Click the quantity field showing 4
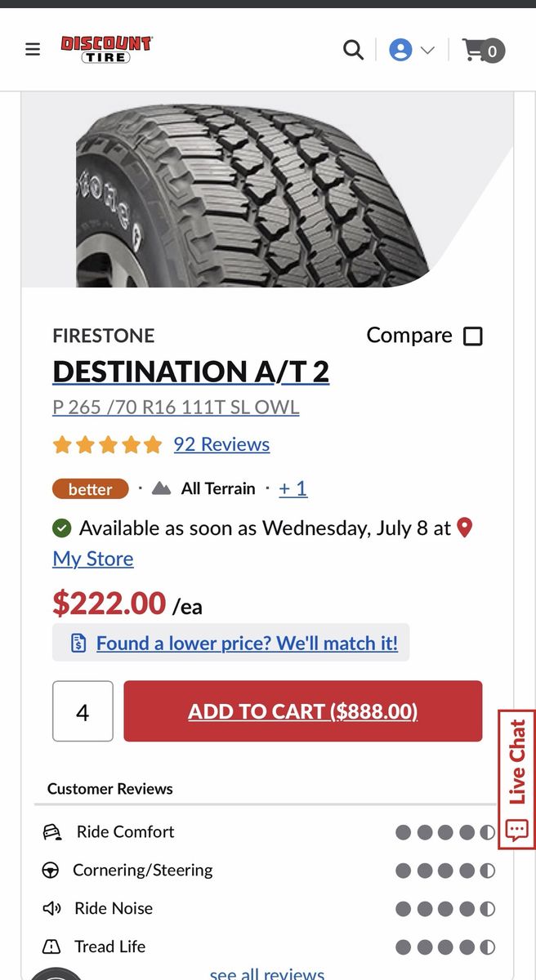The image size is (536, 980). click(83, 711)
